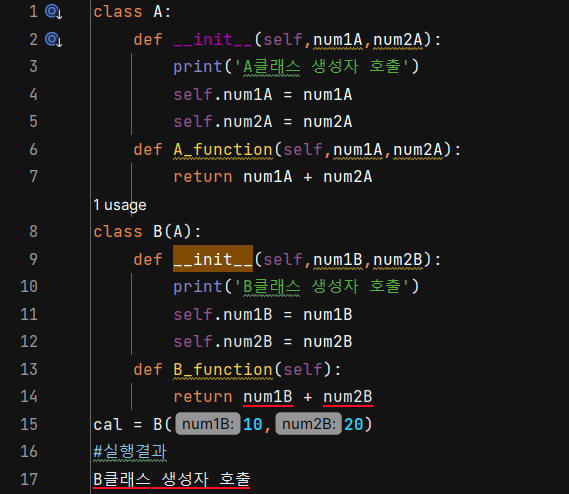Click the underlined num1B on the return line
569x494 pixels.
pyautogui.click(x=268, y=397)
